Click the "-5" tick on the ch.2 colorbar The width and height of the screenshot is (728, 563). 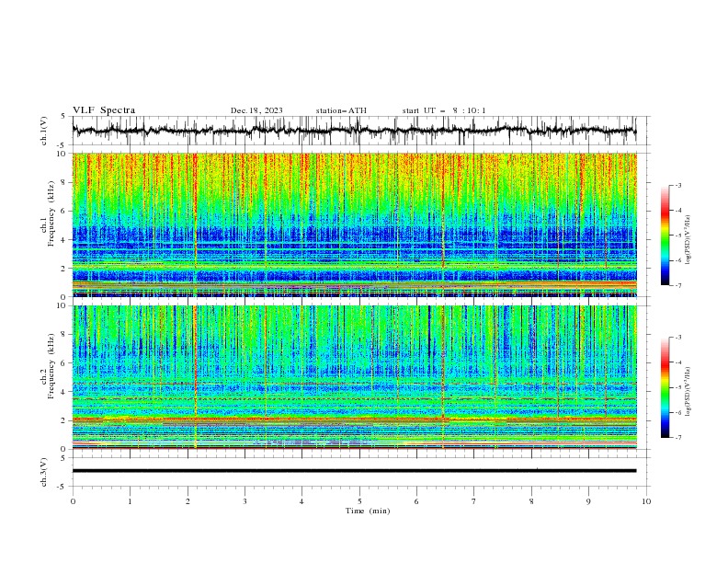click(x=678, y=387)
